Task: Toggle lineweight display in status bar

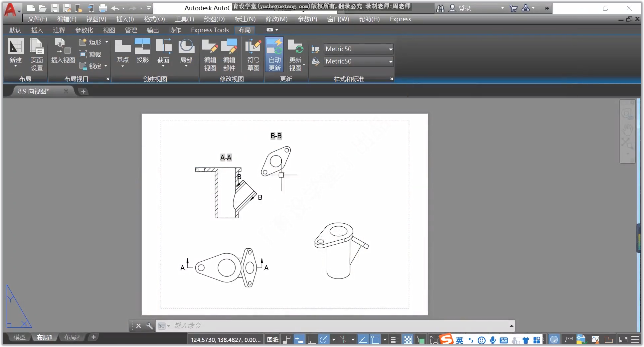Action: [395, 340]
